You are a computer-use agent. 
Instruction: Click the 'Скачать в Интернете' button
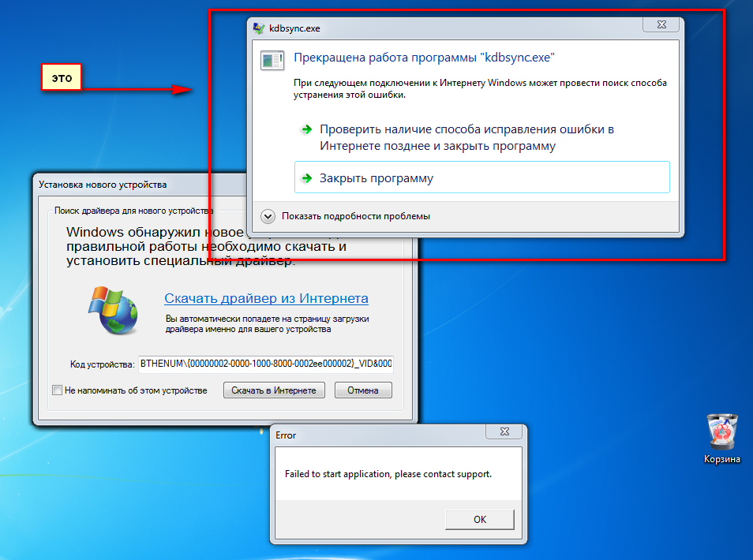274,390
